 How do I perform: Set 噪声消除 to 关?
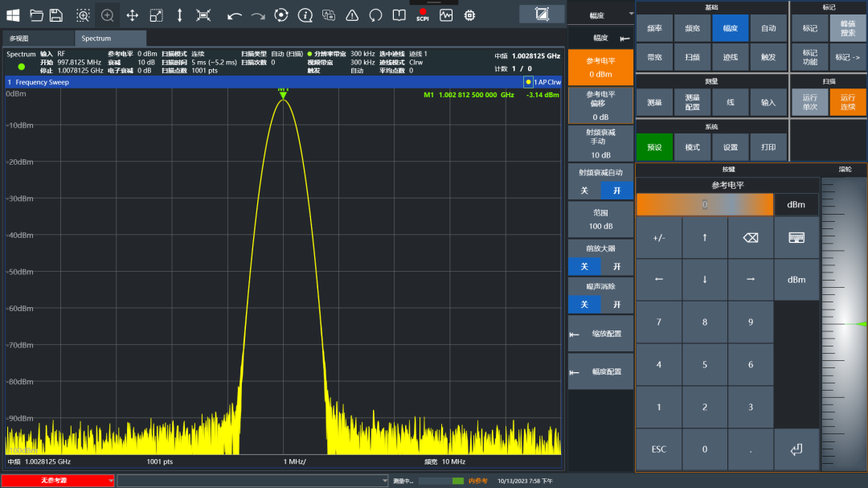tap(584, 304)
